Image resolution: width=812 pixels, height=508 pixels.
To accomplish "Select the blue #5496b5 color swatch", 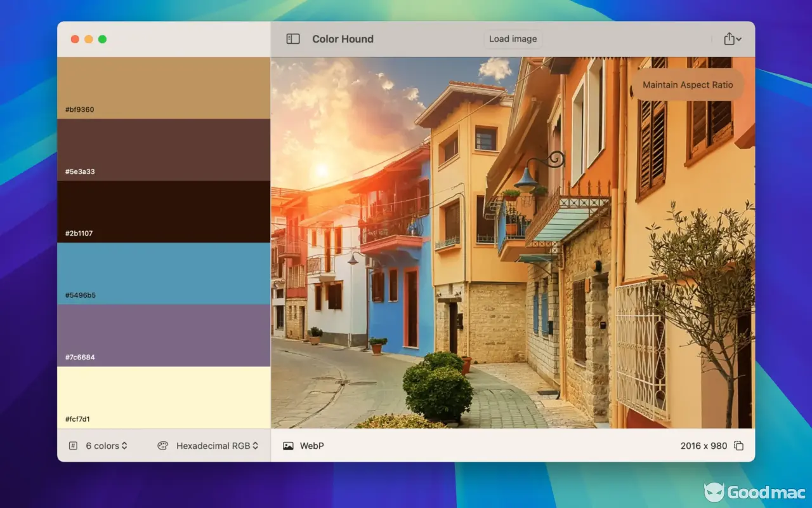I will pos(164,273).
